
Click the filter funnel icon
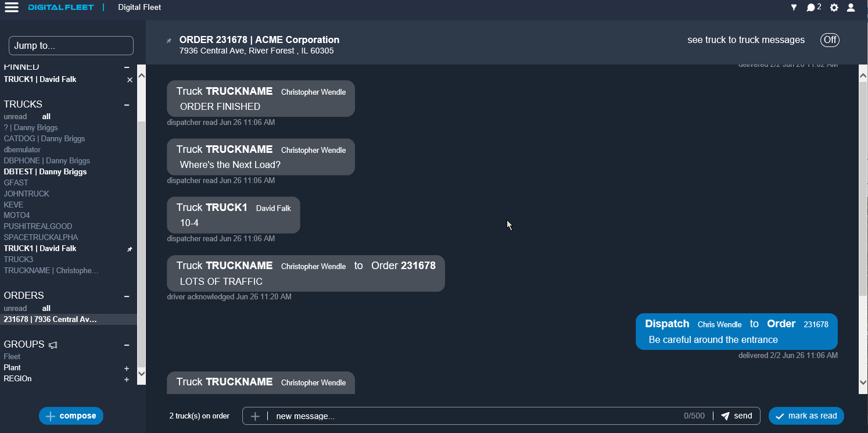tap(794, 8)
